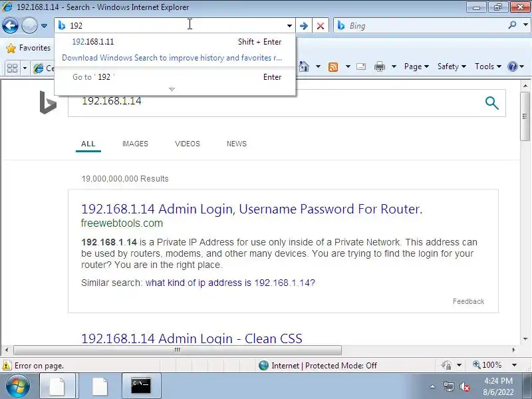
Task: Click the 100% zoom level button
Action: coord(487,365)
